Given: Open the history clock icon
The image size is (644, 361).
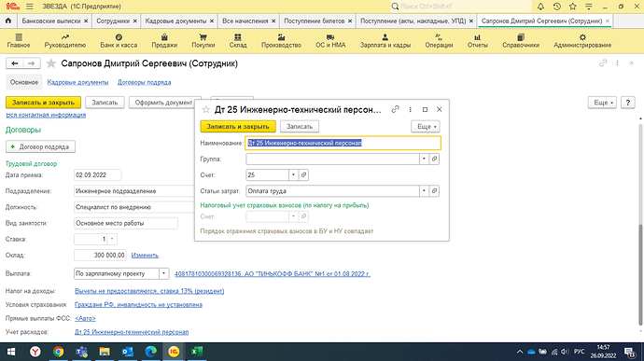Looking at the screenshot, I should tap(556, 7).
